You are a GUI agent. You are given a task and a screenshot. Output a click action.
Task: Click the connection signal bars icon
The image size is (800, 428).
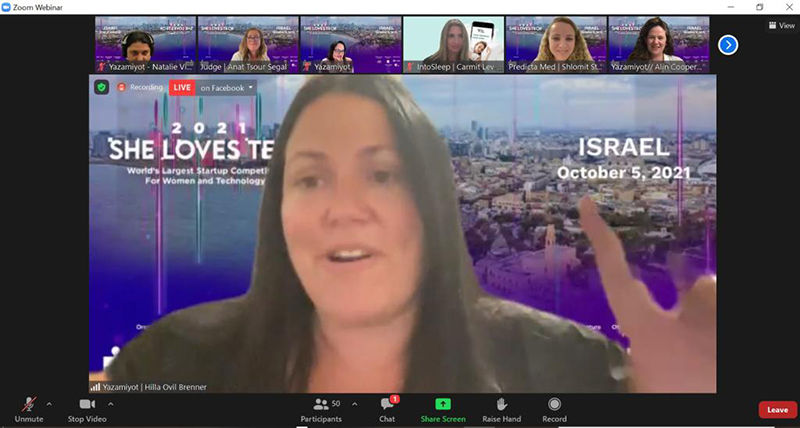coord(95,387)
